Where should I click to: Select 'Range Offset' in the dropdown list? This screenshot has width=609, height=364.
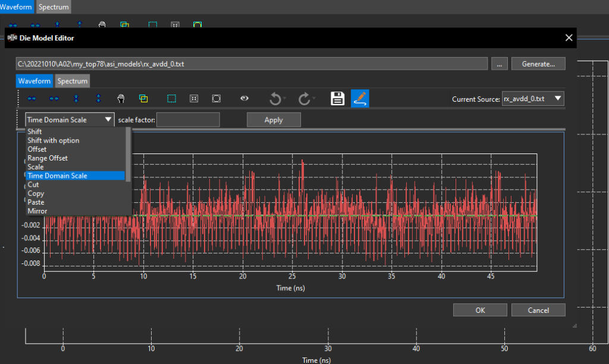(x=48, y=158)
